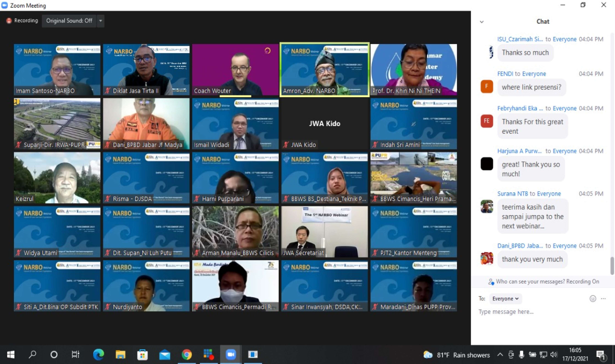
Task: Collapse the Chat panel chevron
Action: pyautogui.click(x=482, y=22)
